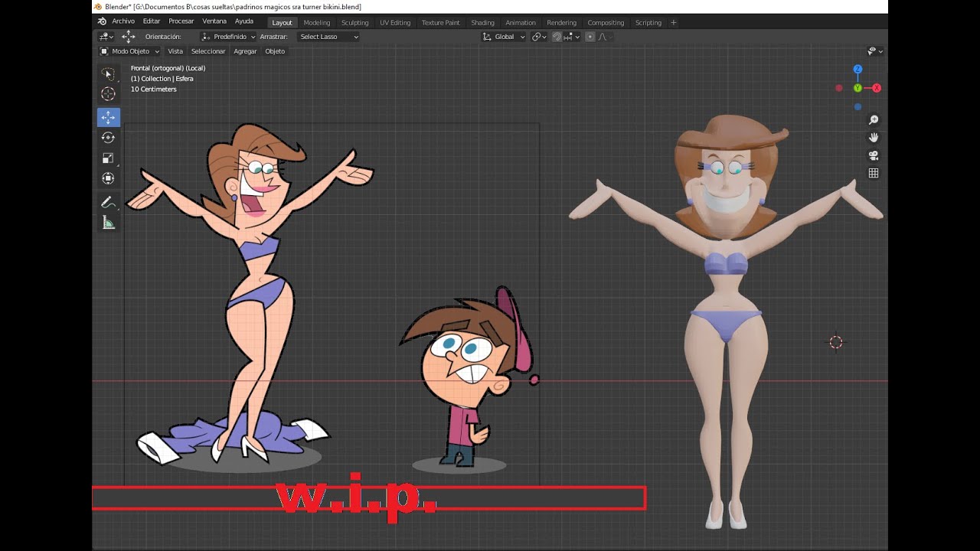Switch to the Scripting workspace tab
The height and width of the screenshot is (551, 980).
tap(648, 22)
